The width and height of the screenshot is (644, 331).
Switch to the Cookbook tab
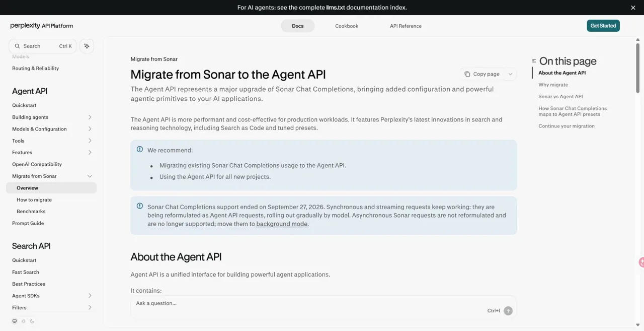pyautogui.click(x=347, y=26)
